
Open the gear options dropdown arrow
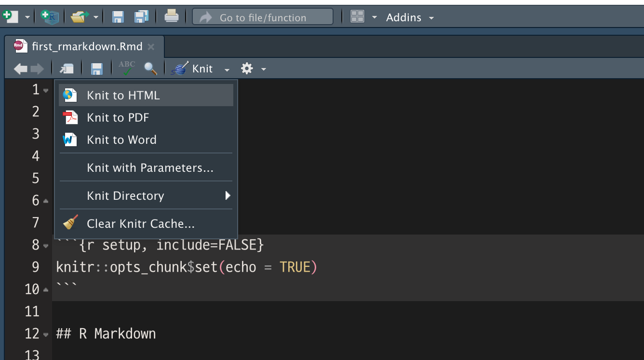pyautogui.click(x=264, y=69)
